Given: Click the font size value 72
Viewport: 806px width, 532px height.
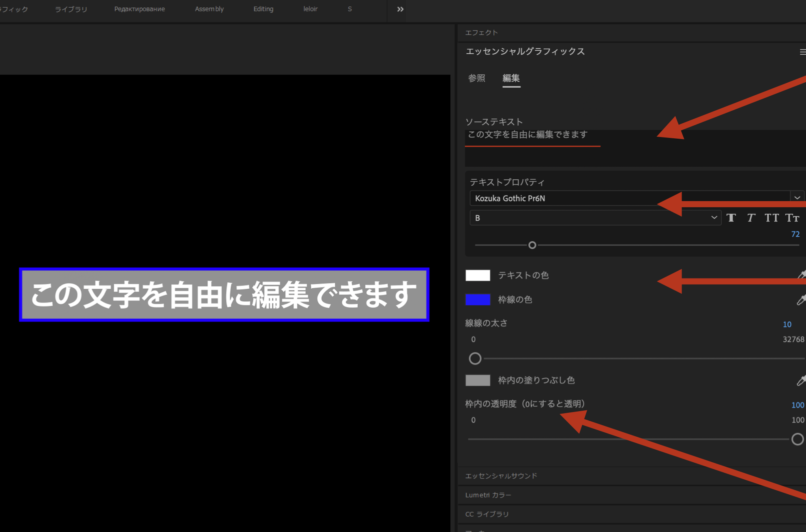Looking at the screenshot, I should click(795, 234).
